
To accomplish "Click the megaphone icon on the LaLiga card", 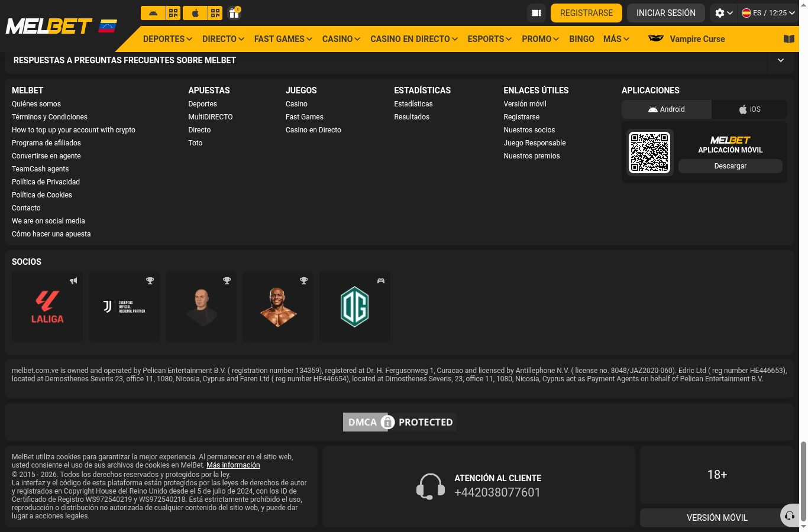I will point(73,281).
